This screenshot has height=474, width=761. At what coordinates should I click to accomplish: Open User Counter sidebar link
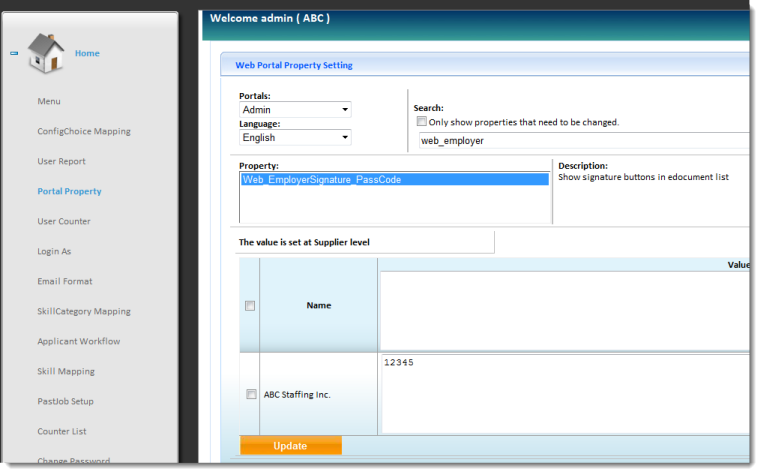(64, 221)
